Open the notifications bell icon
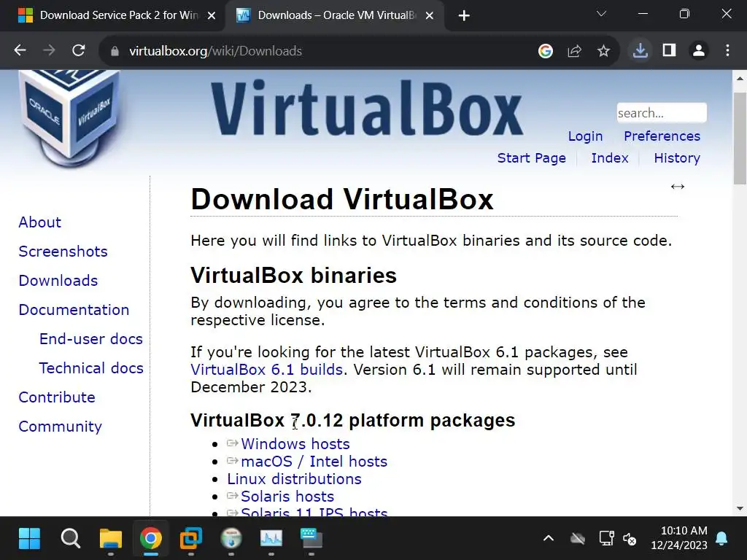 [x=721, y=539]
